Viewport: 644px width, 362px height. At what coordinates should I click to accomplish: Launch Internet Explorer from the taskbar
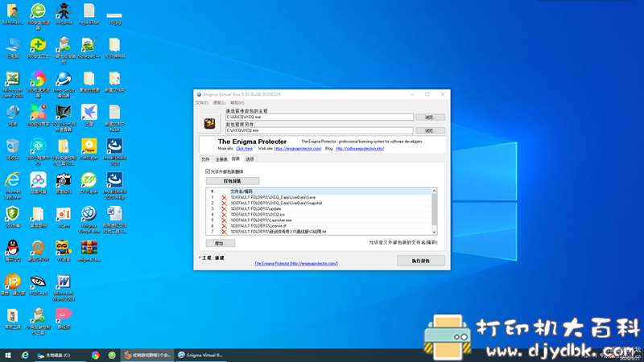click(x=25, y=355)
